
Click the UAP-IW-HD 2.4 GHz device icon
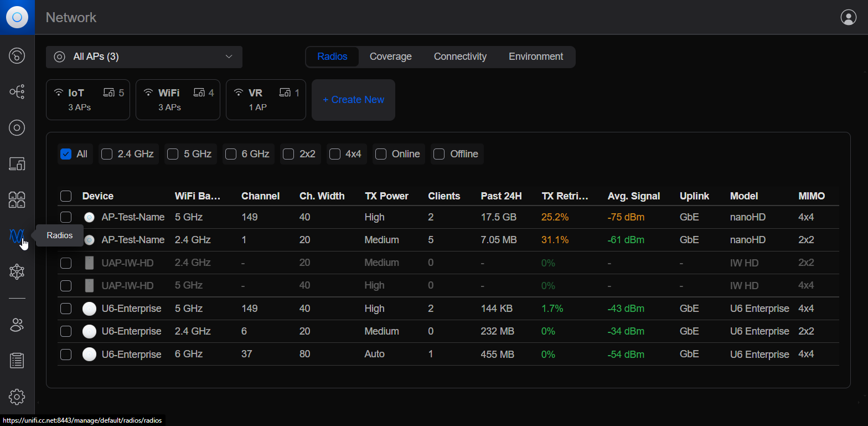pos(89,263)
